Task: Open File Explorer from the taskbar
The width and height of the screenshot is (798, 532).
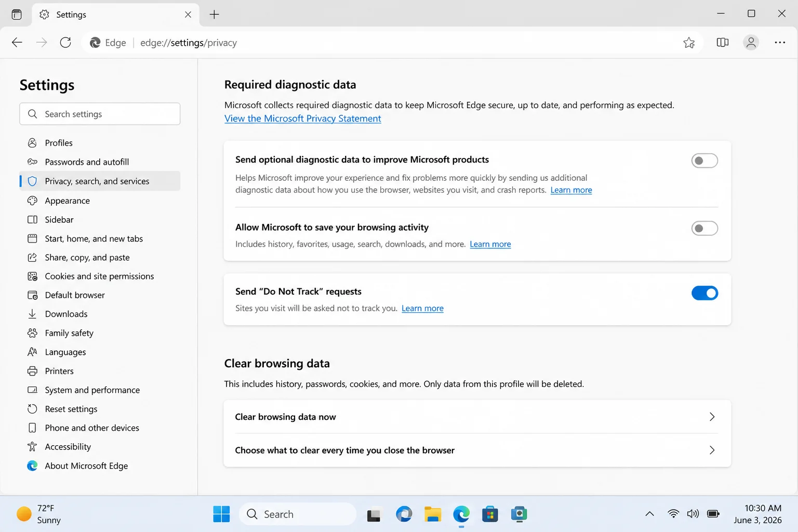Action: click(433, 514)
